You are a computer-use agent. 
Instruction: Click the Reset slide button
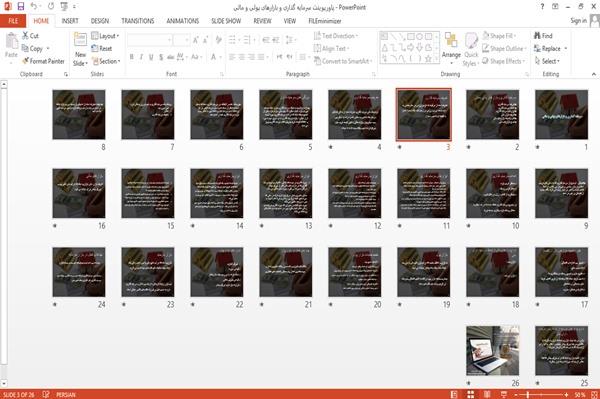[102, 48]
